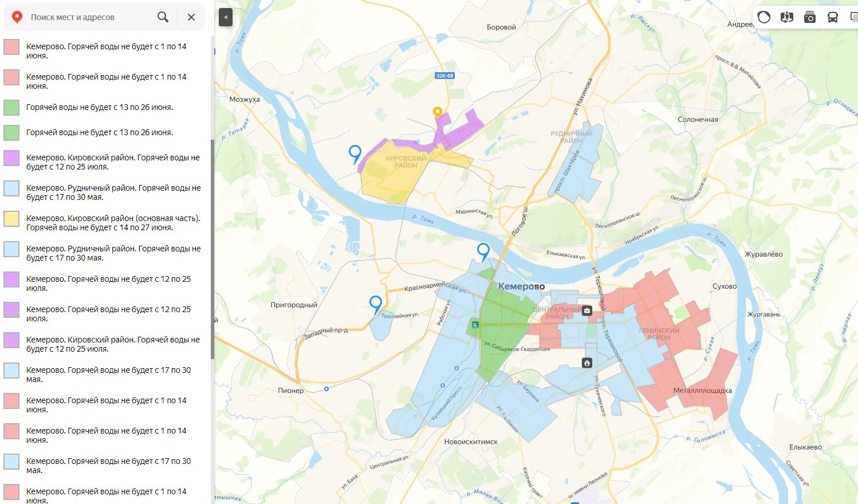Click 'Боровой' place label
Screen dimensions: 858x504
click(501, 27)
